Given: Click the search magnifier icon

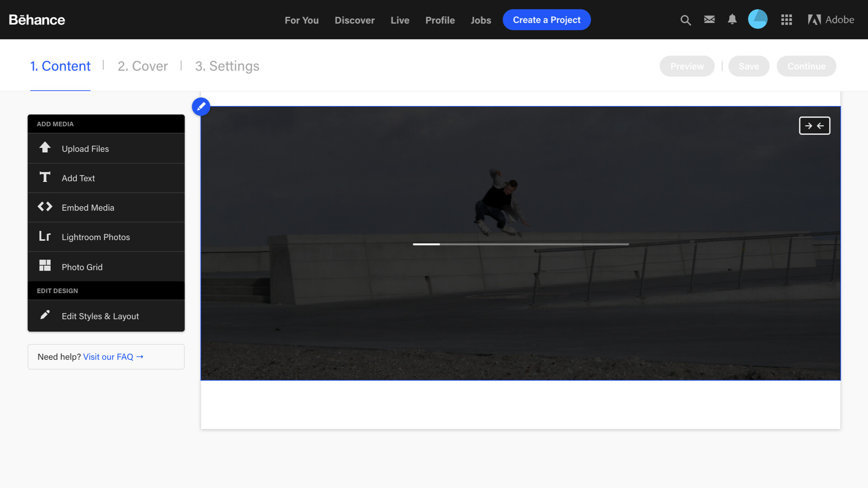Looking at the screenshot, I should 685,20.
